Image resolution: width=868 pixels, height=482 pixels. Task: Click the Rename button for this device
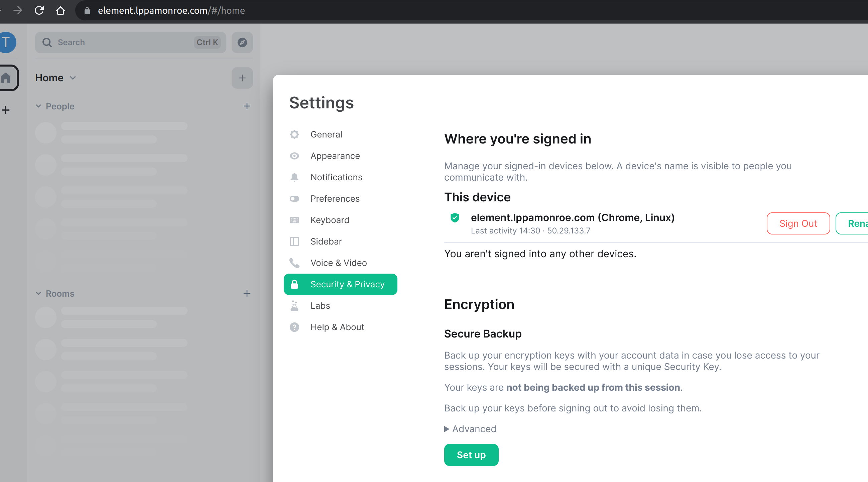coord(852,224)
